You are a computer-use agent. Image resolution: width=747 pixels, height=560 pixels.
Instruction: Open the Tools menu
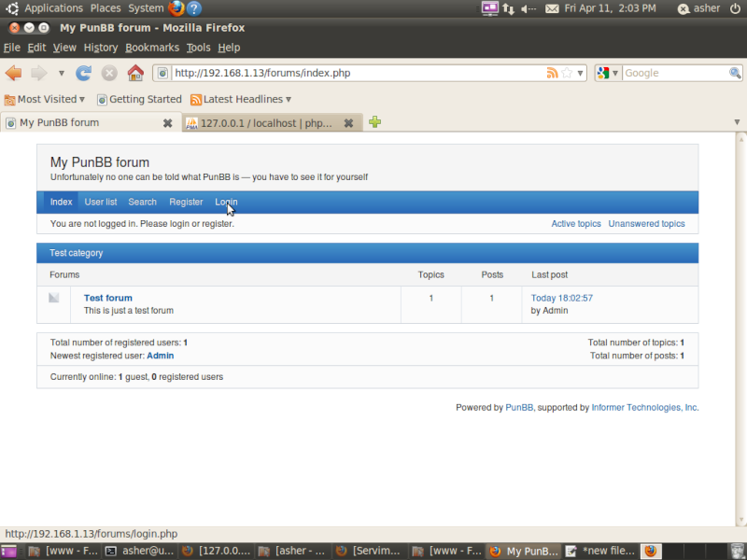point(198,48)
